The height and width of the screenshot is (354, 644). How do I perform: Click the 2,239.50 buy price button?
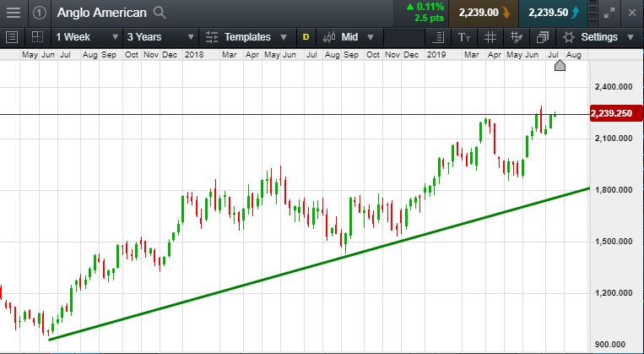click(x=554, y=13)
